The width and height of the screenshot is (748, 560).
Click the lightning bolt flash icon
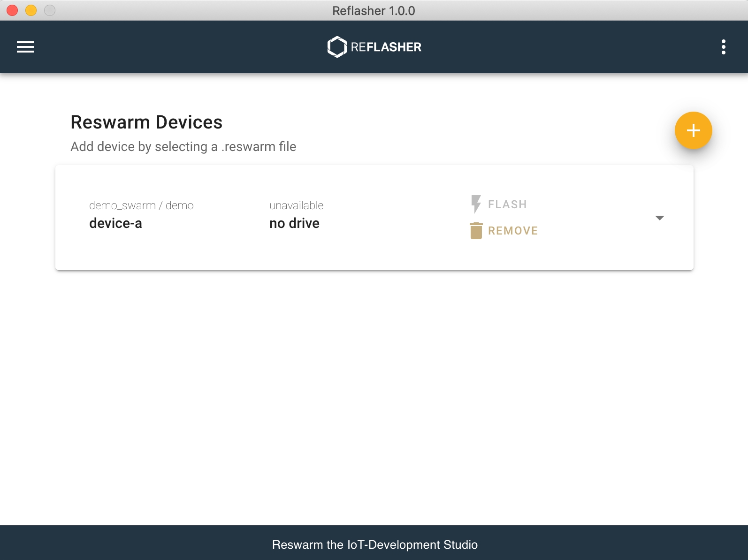476,204
